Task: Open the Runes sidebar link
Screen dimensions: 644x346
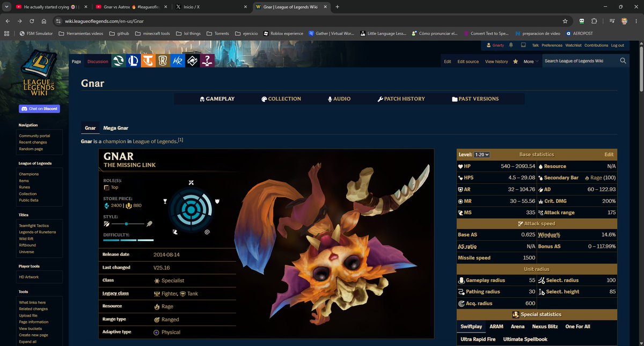Action: click(x=24, y=187)
